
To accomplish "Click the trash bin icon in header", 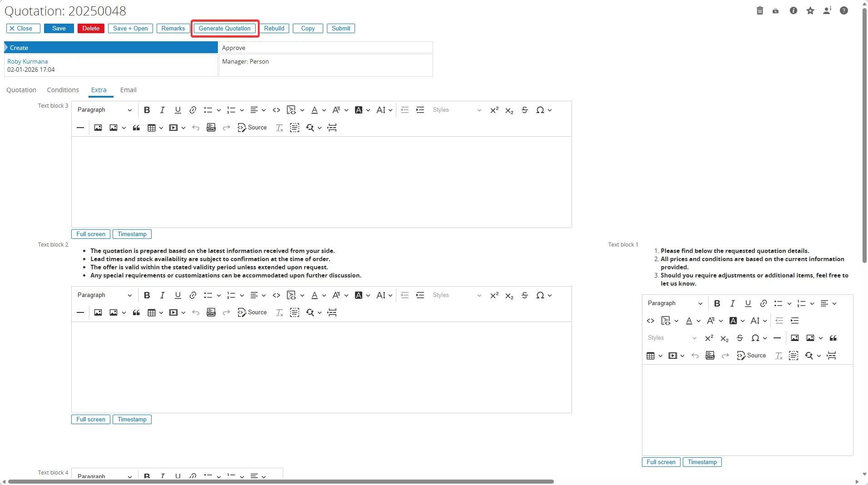I will 760,10.
